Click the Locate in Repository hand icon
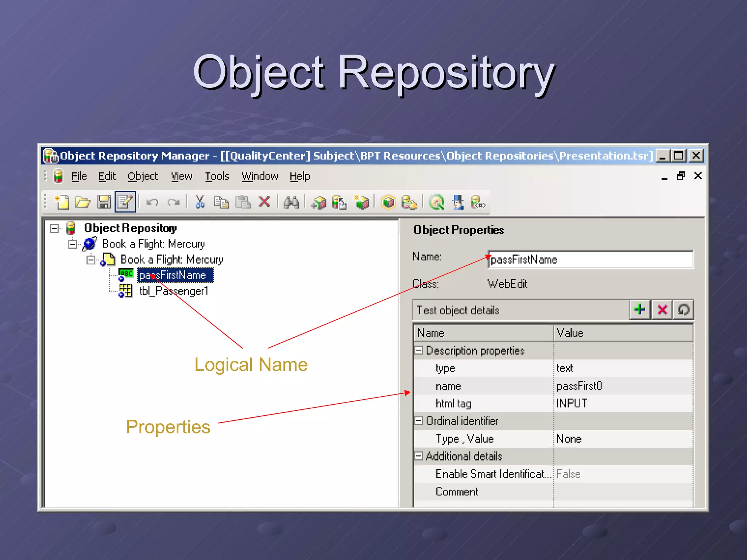This screenshot has width=747, height=560. click(409, 202)
